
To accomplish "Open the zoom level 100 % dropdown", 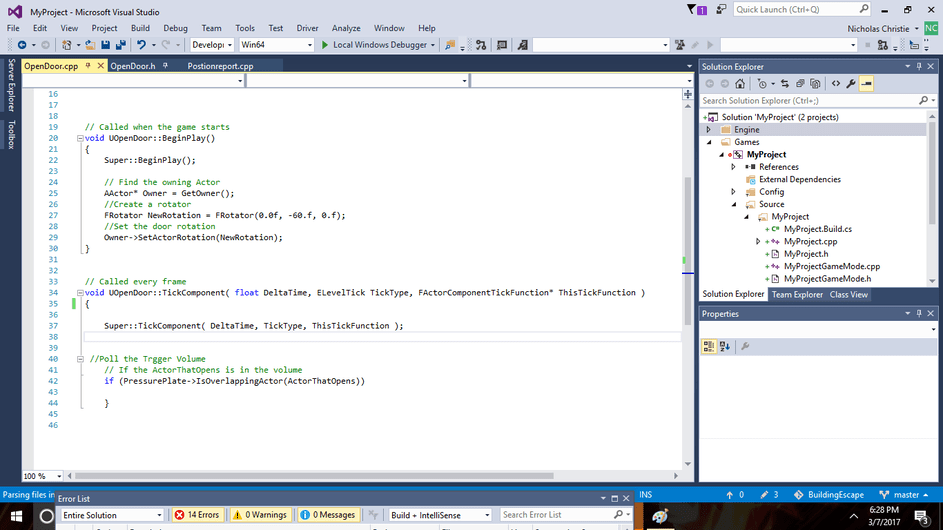I will tap(59, 476).
